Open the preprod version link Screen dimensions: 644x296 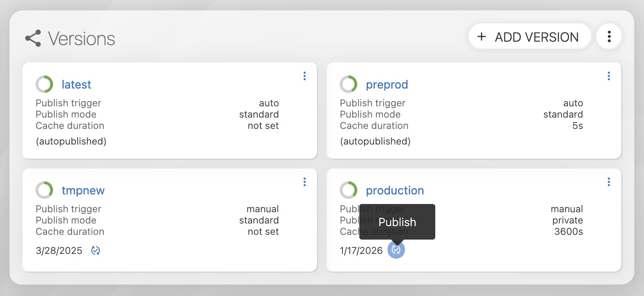tap(387, 85)
